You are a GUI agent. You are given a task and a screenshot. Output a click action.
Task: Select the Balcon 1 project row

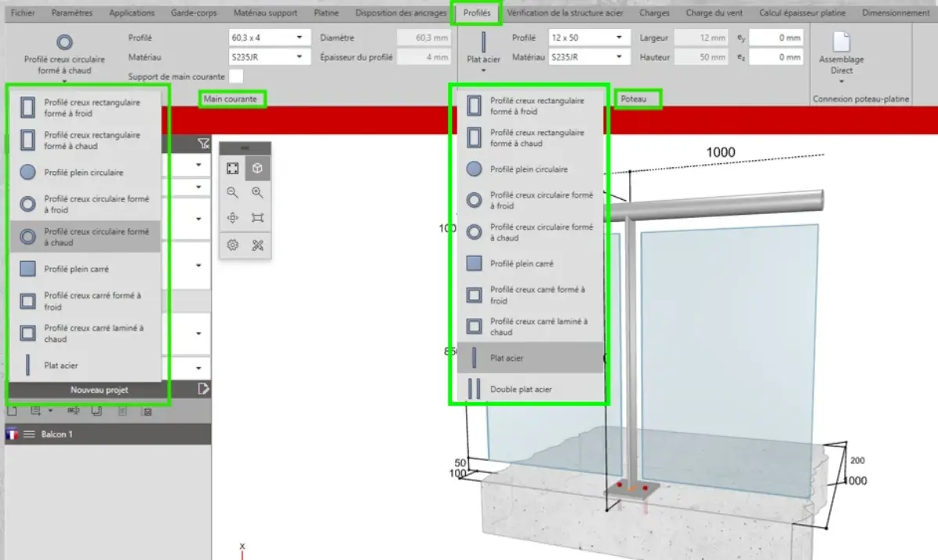(108, 434)
